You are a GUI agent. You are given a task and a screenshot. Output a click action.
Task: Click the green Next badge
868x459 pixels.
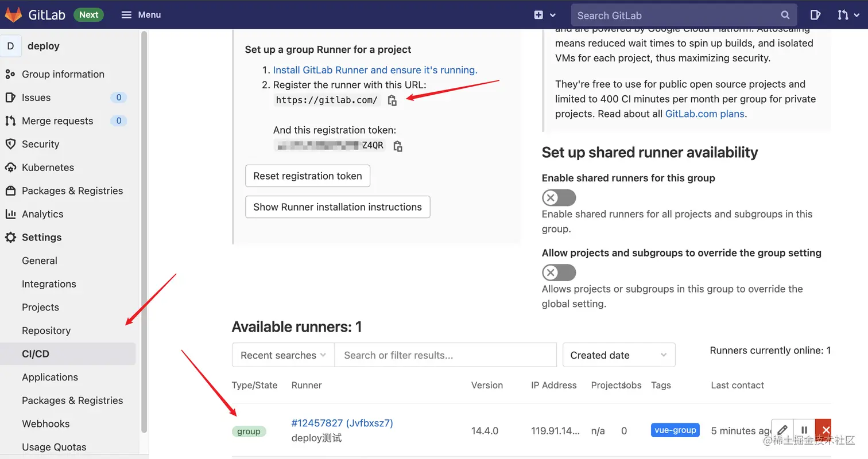click(88, 15)
